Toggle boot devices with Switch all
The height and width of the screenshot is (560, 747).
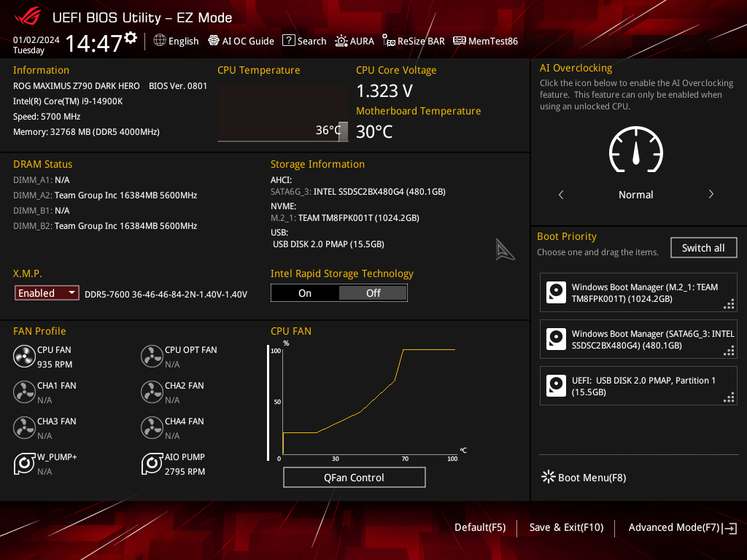pyautogui.click(x=703, y=248)
